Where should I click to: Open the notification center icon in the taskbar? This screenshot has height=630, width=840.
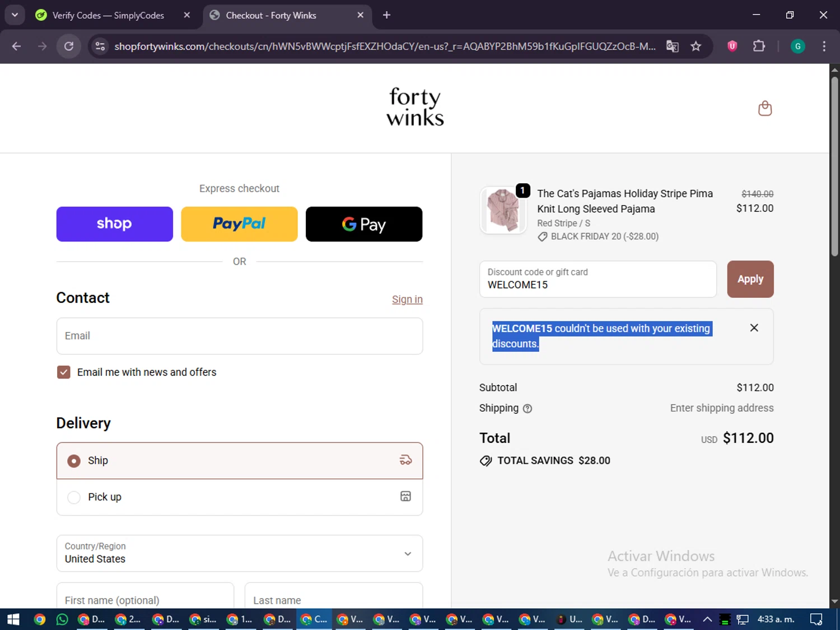[816, 619]
